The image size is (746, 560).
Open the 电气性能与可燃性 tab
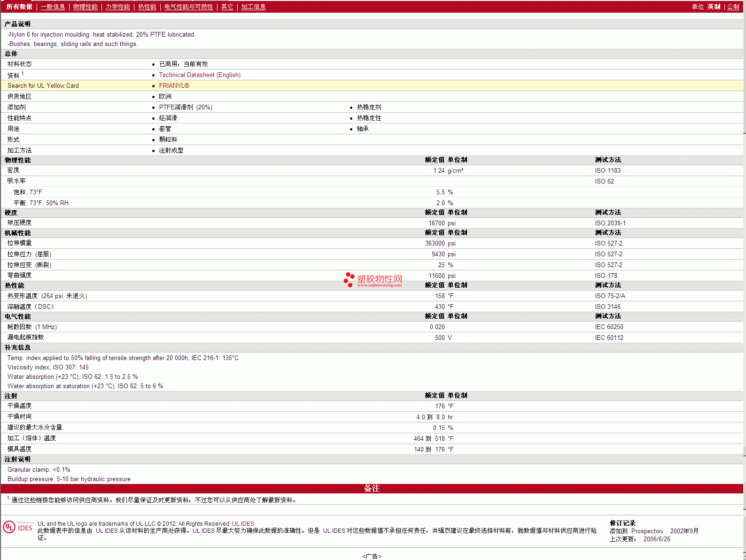(x=188, y=7)
